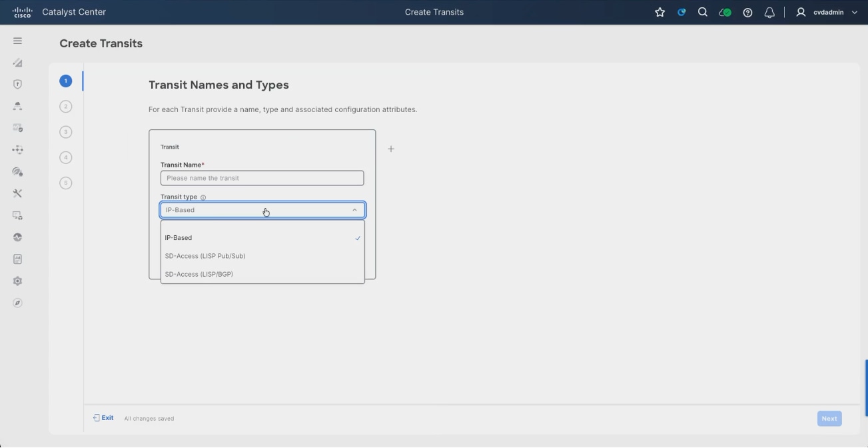
Task: Open the Activities icon in sidebar
Action: (17, 237)
